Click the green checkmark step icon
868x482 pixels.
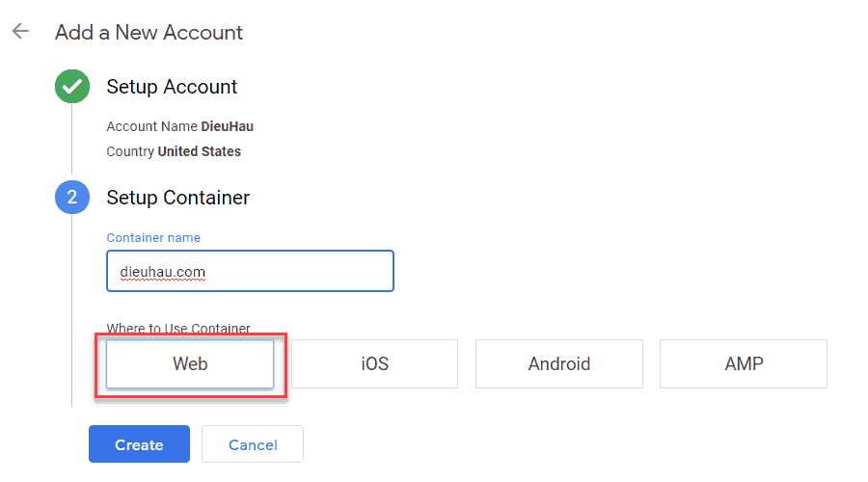point(71,87)
